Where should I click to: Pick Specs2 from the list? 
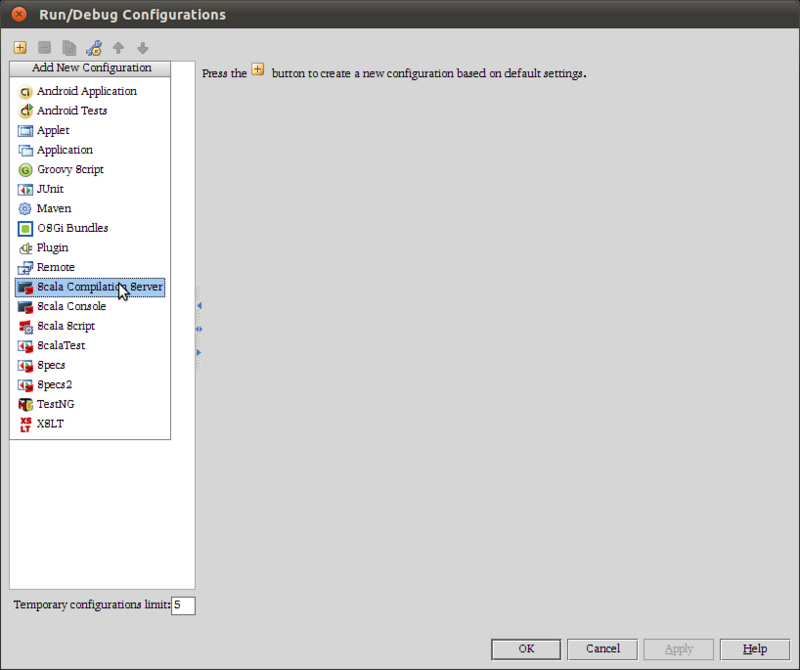point(90,385)
